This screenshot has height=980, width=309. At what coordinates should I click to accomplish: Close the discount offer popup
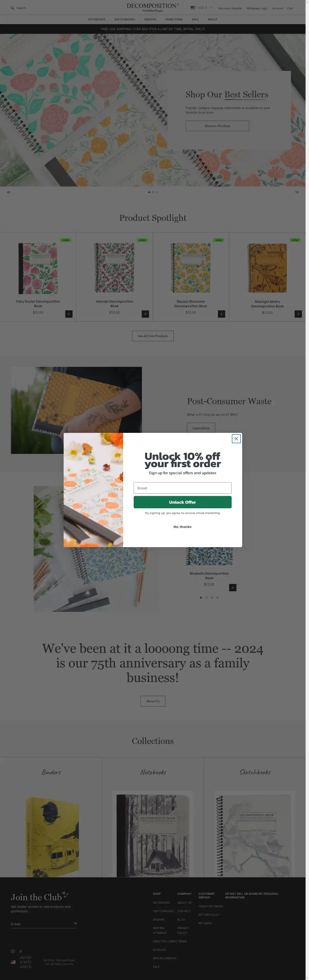click(236, 439)
